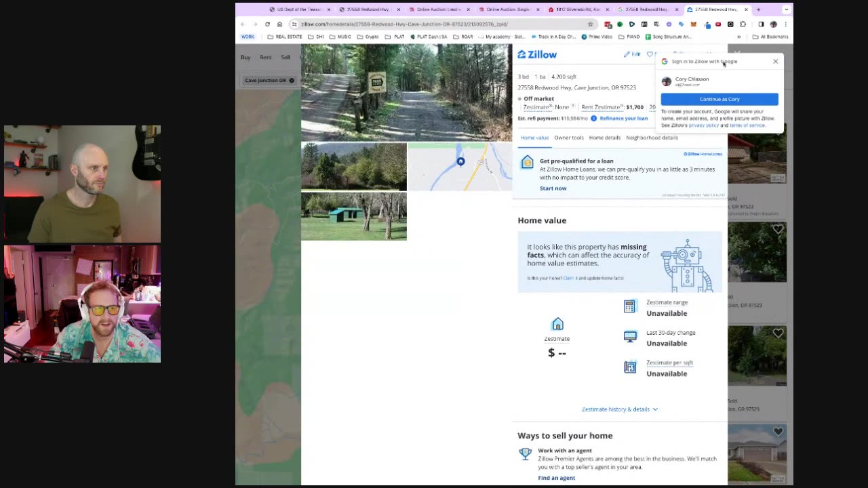Open the green shed photo thumbnail

tap(354, 216)
